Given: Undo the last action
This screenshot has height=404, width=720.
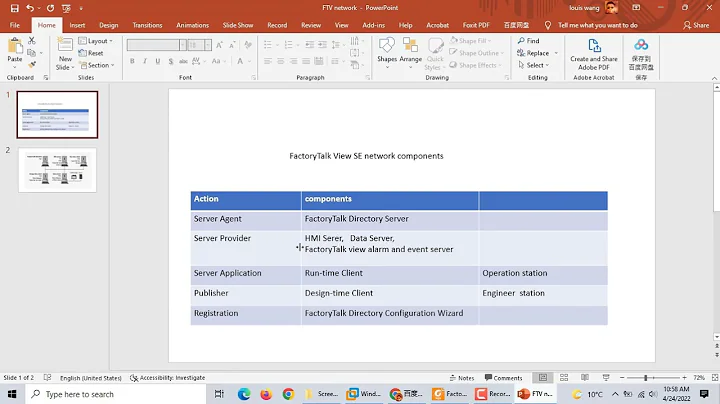Looking at the screenshot, I should (x=30, y=8).
